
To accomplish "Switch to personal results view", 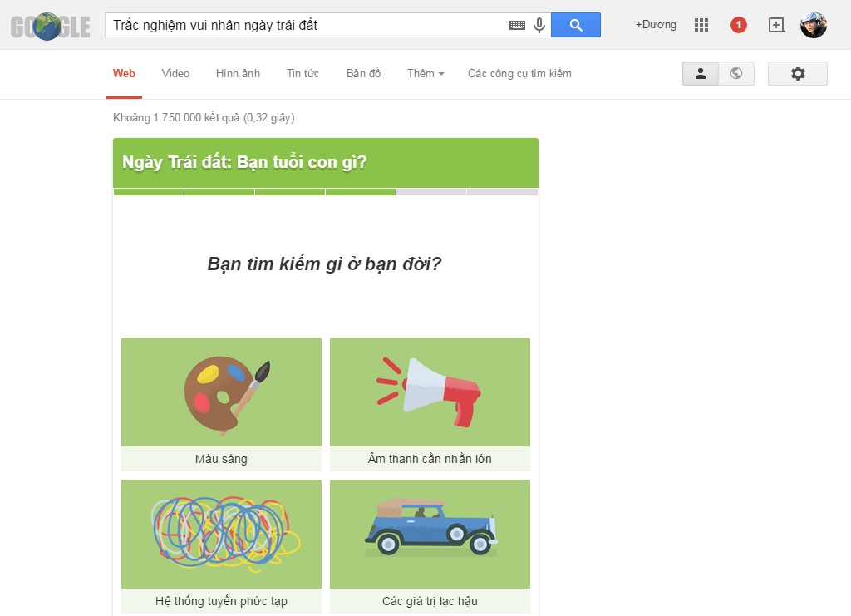I will tap(700, 74).
